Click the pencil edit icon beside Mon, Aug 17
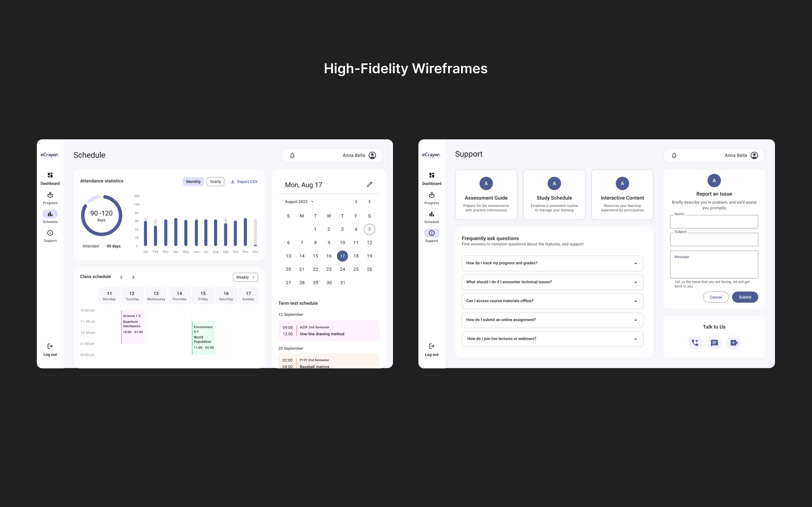The height and width of the screenshot is (507, 812). click(369, 184)
